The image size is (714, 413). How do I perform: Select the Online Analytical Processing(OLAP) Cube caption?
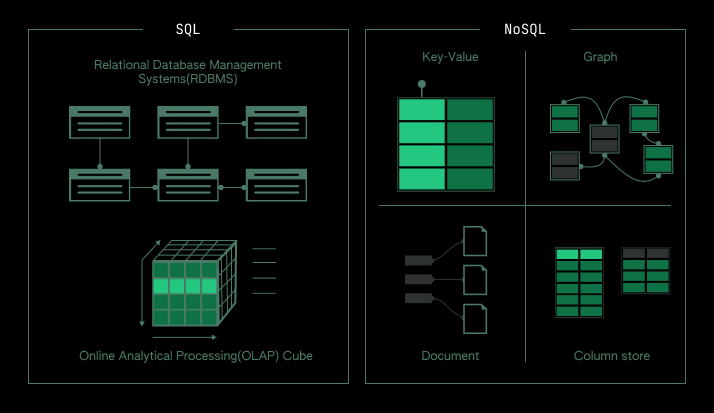point(196,356)
